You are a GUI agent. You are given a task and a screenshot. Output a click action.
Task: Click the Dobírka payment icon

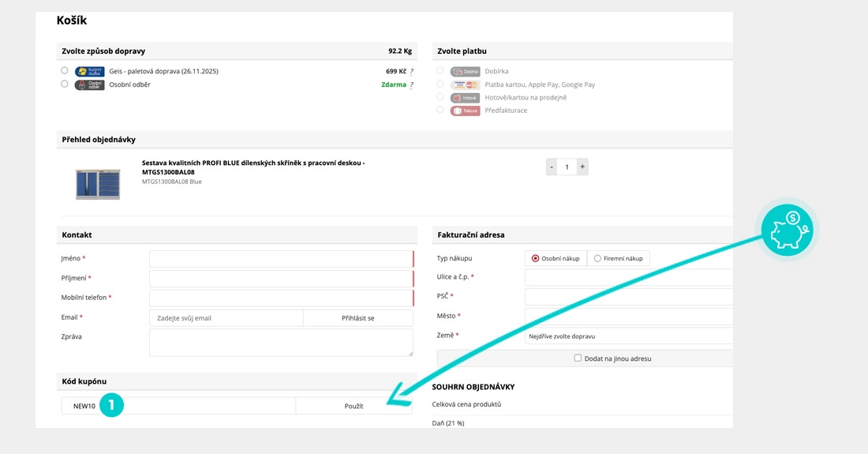click(465, 71)
